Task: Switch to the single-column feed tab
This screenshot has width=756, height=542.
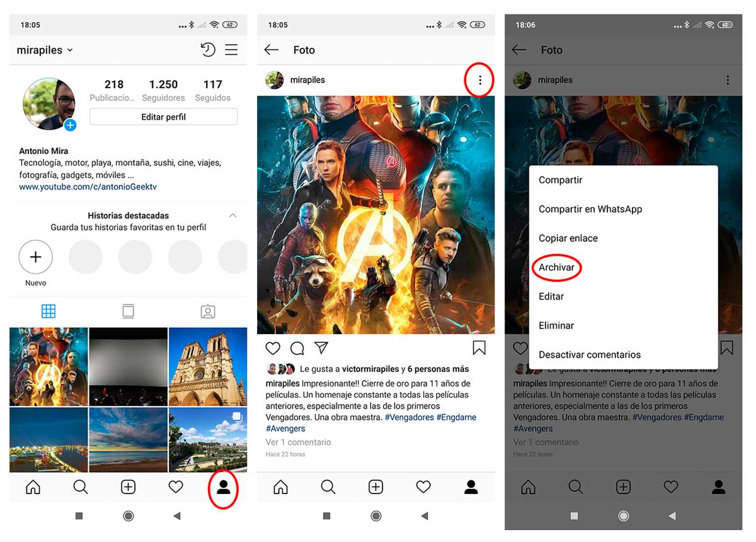Action: (x=129, y=311)
